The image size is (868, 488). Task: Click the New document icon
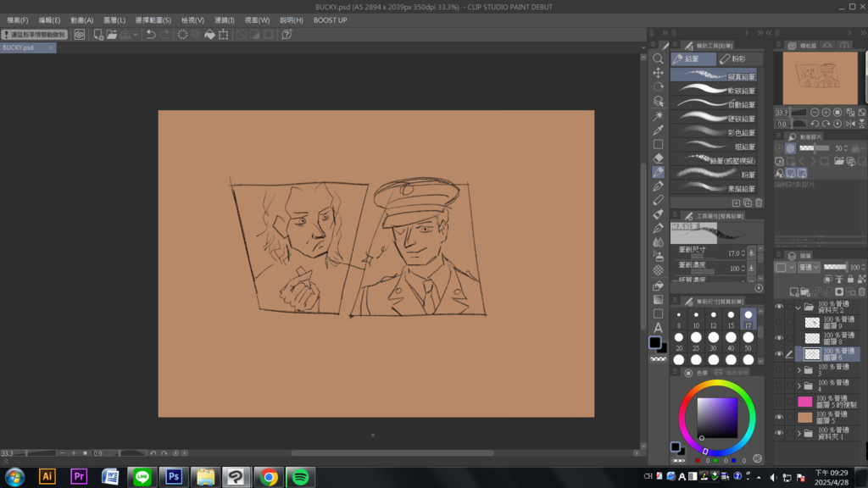point(98,34)
